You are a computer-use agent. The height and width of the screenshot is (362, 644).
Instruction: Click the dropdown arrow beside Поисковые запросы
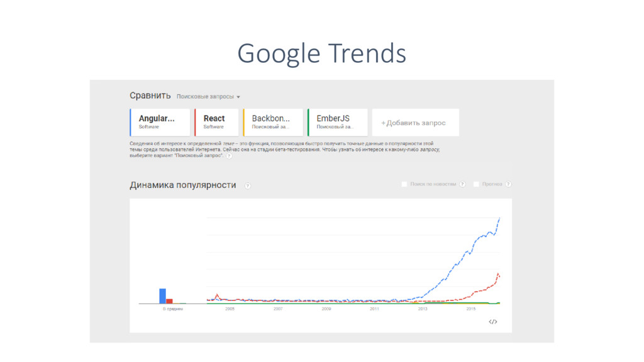238,97
